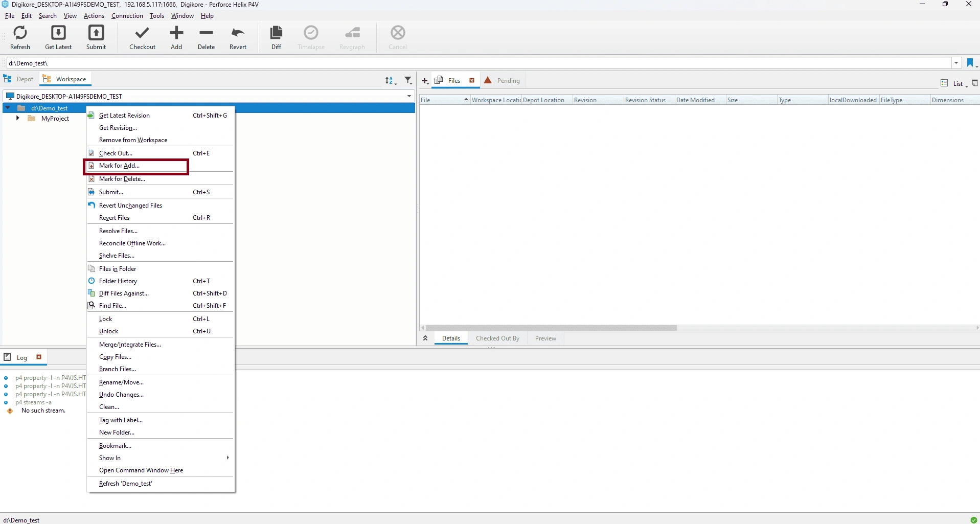
Task: Click the 'p4 streams -a' log line
Action: point(33,402)
